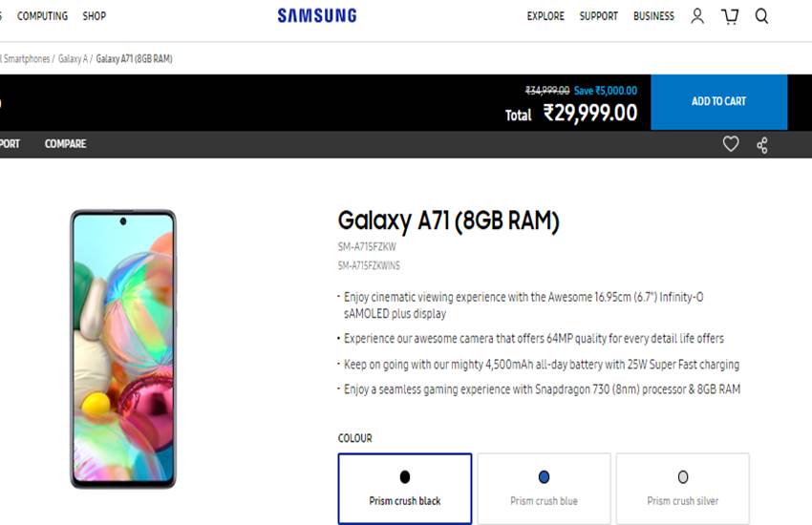
Task: Click the blue colour swatch dot
Action: pyautogui.click(x=544, y=476)
